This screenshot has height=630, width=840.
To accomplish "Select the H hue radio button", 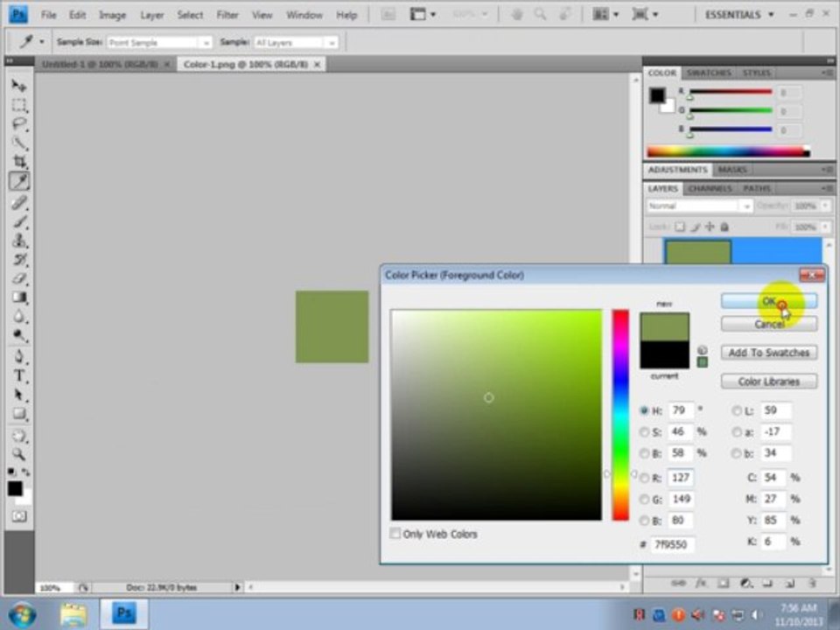I will tap(645, 411).
